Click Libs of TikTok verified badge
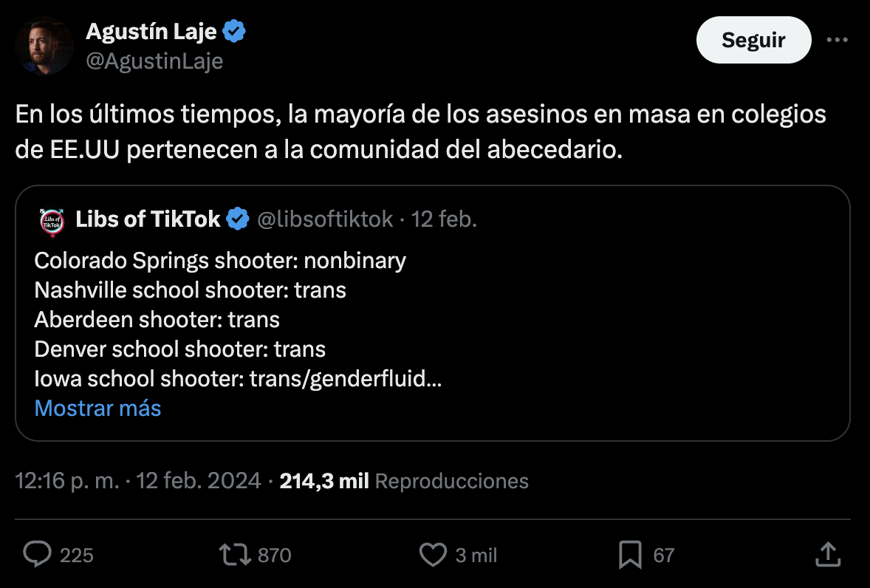This screenshot has width=870, height=588. point(239,219)
